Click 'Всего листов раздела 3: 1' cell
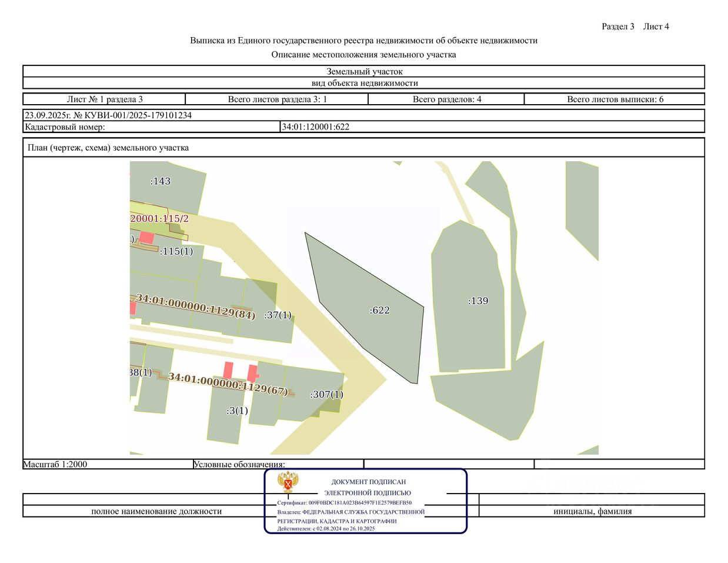The width and height of the screenshot is (728, 563). coord(277,99)
